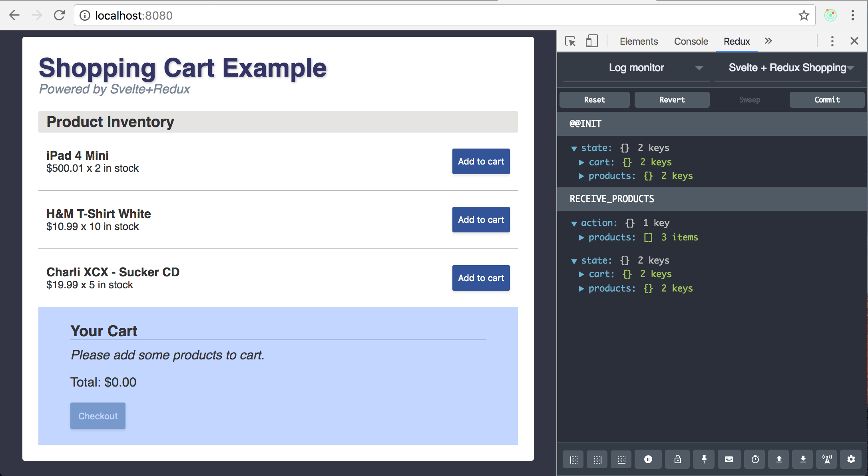Open Redux DevTools settings gear
868x476 pixels.
click(852, 459)
